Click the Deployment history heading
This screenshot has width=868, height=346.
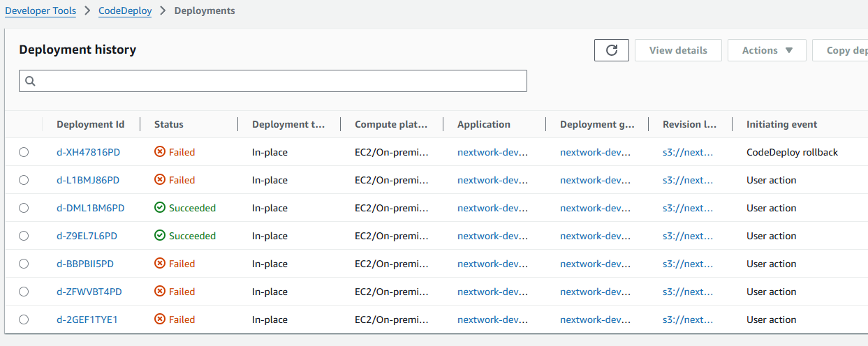pyautogui.click(x=78, y=50)
